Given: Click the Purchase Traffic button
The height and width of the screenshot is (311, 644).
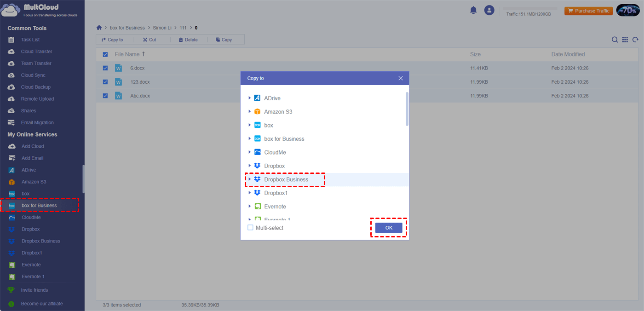Looking at the screenshot, I should coord(588,10).
